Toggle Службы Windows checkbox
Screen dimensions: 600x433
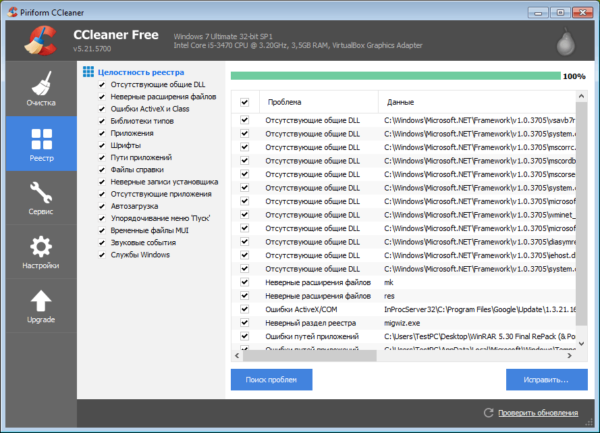point(102,255)
